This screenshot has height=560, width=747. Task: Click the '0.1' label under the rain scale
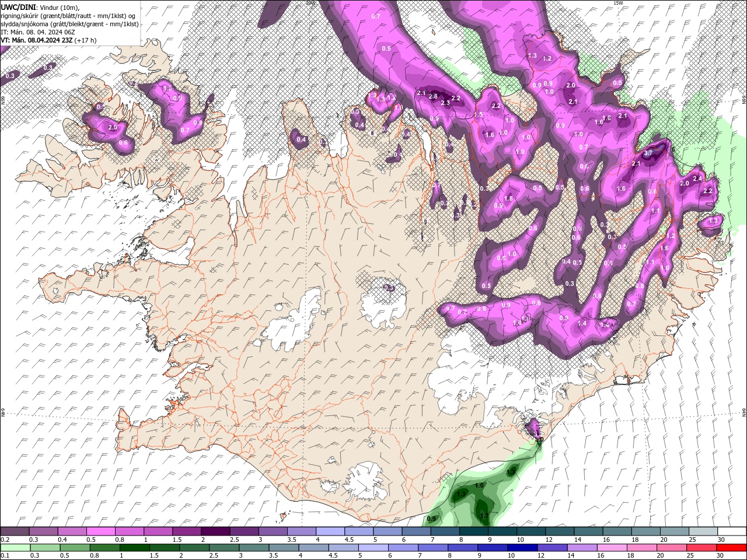coord(5,556)
